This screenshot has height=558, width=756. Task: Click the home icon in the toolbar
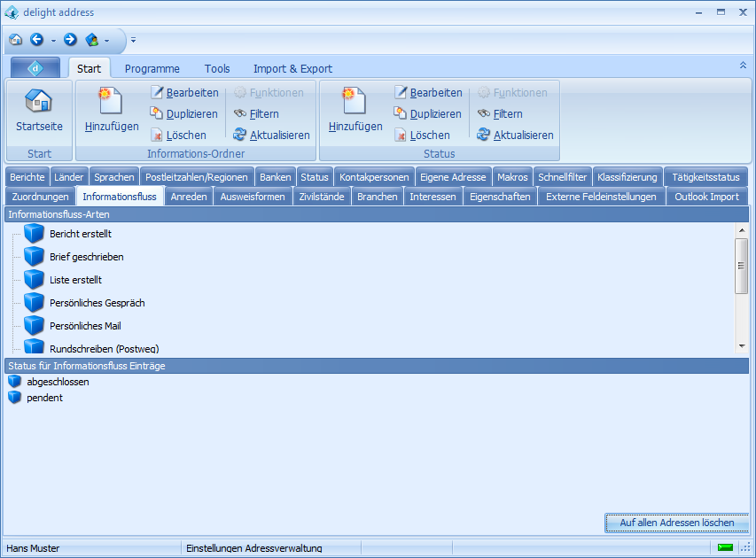point(15,40)
